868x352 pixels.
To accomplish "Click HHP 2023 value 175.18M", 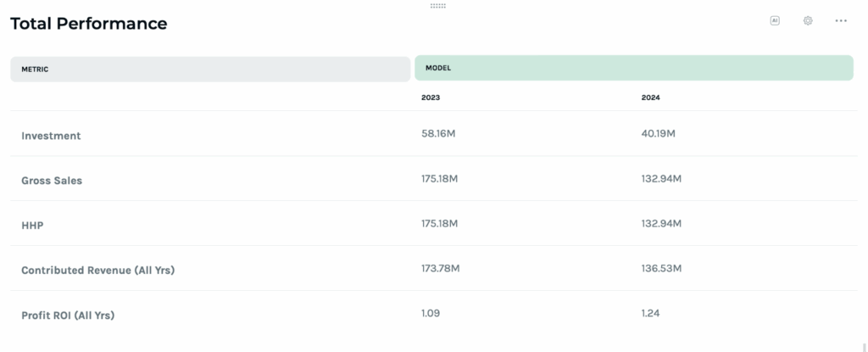I will coord(440,223).
